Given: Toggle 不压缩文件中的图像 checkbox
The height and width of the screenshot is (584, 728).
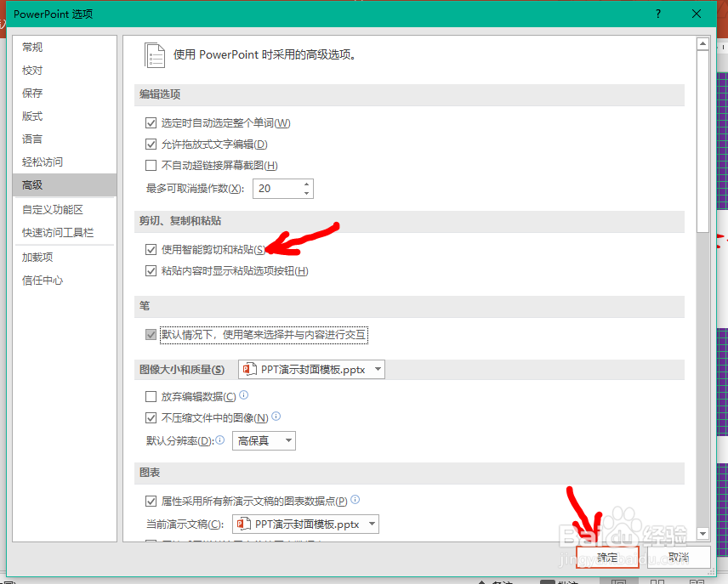Looking at the screenshot, I should pos(151,417).
